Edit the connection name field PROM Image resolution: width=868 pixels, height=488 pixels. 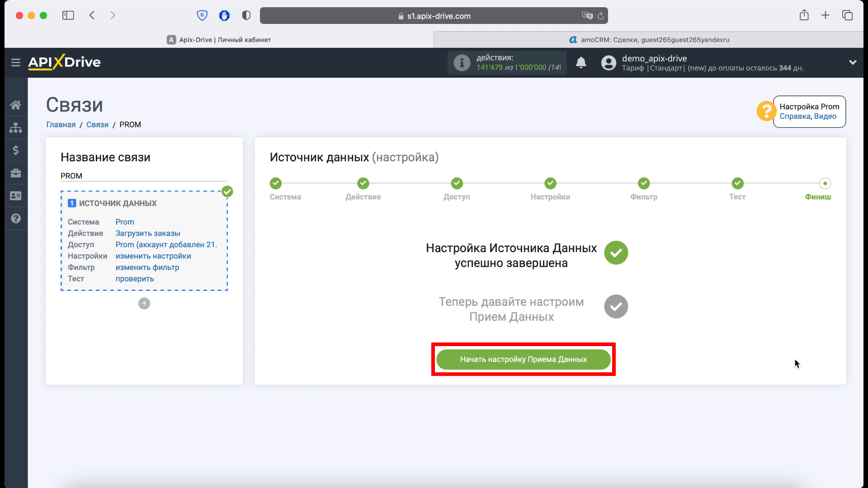coord(144,176)
